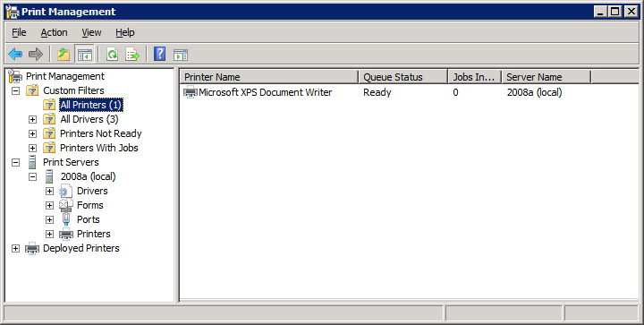Click the Ports node connector icon
The width and height of the screenshot is (644, 325).
[66, 219]
